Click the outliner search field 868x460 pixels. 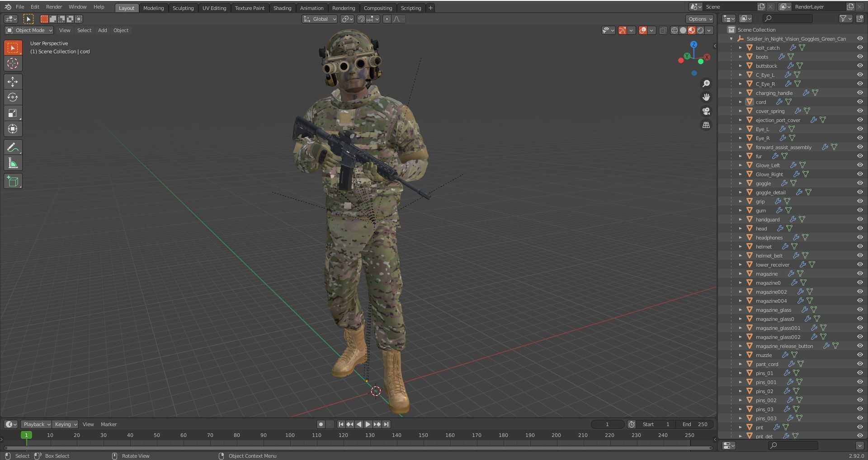787,19
